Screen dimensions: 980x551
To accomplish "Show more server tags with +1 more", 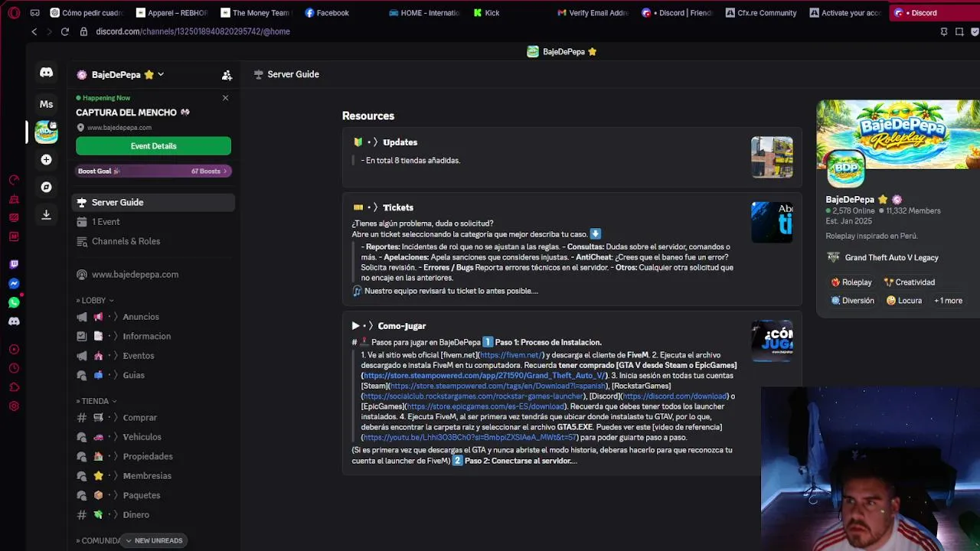I will coord(948,301).
